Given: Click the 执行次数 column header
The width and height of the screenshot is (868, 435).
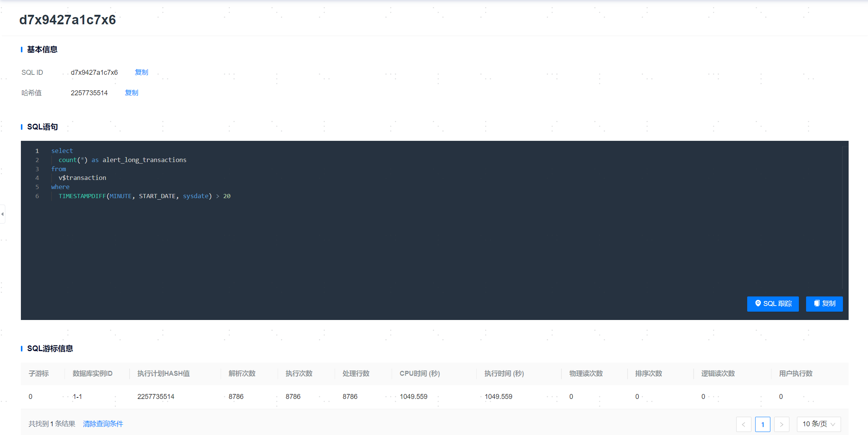Looking at the screenshot, I should click(299, 374).
